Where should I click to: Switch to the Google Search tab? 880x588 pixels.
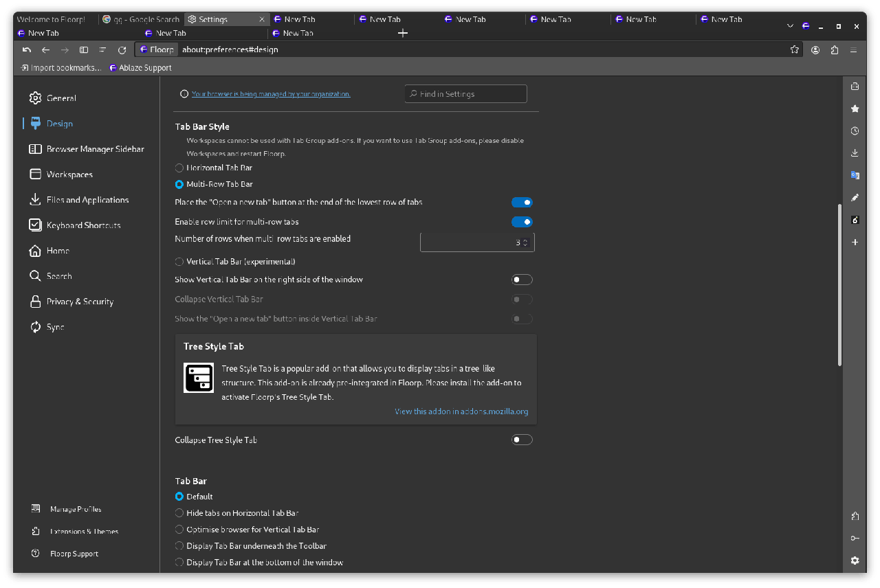(141, 19)
